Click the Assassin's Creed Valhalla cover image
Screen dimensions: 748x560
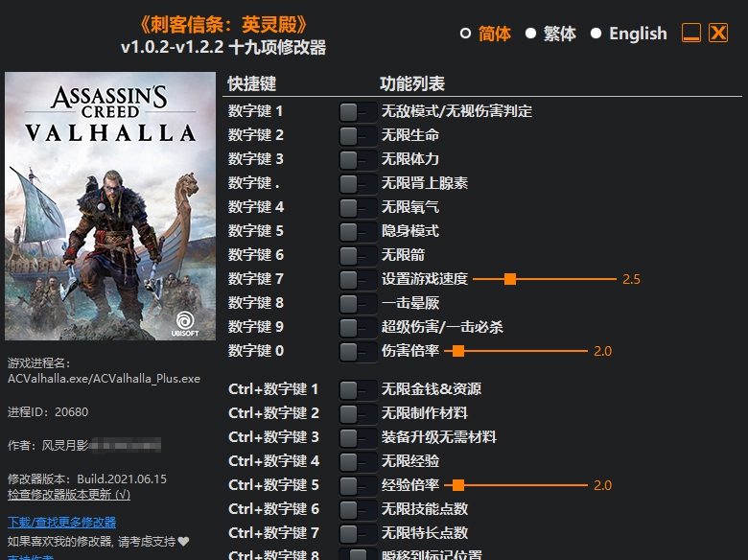(110, 206)
